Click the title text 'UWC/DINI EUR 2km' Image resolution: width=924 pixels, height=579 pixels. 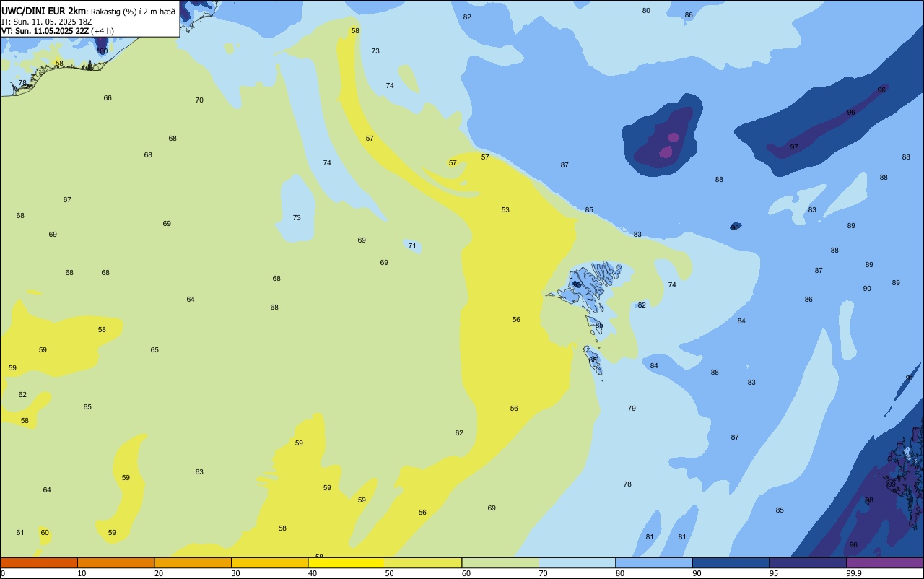coord(44,11)
